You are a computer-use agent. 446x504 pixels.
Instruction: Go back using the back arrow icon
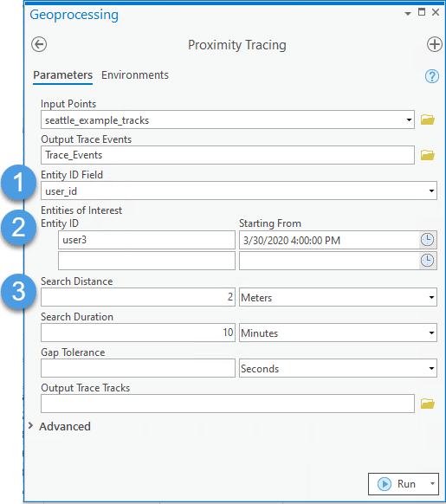click(x=39, y=44)
